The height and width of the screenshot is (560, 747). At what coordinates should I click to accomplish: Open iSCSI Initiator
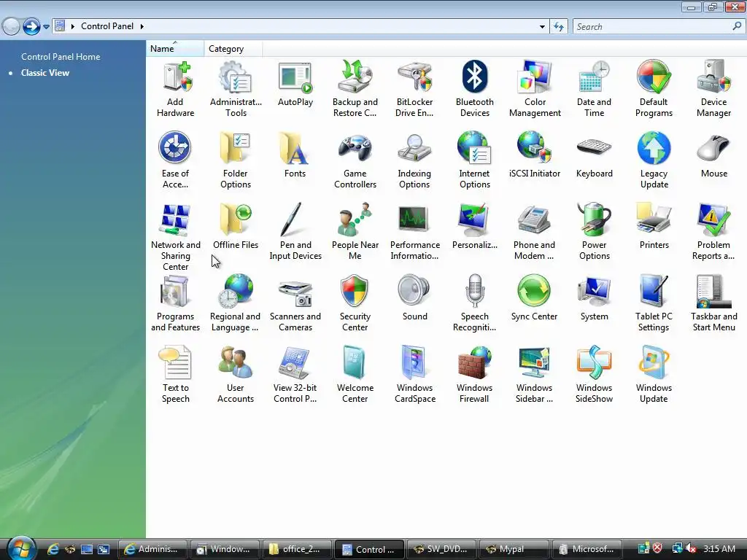tap(535, 155)
